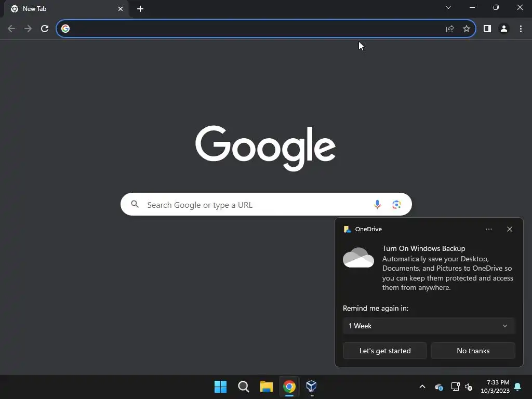Open the tab search chevron
Viewport: 532px width, 399px height.
coord(448,7)
